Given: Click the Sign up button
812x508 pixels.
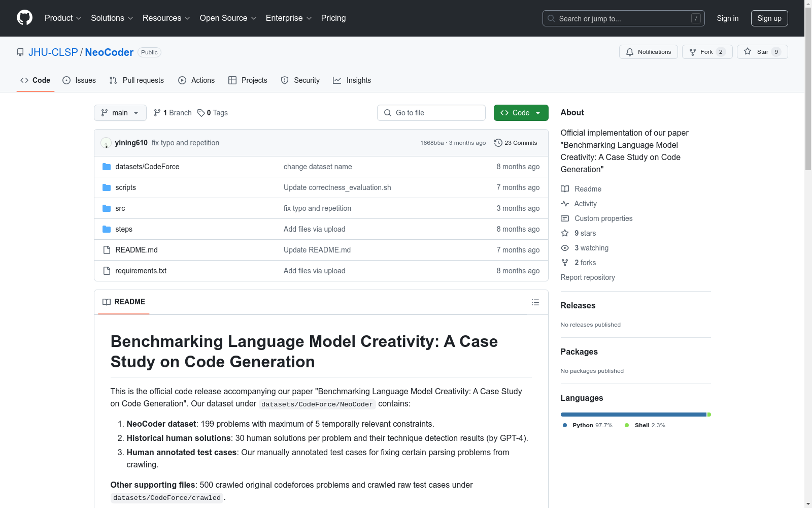Looking at the screenshot, I should click(769, 18).
